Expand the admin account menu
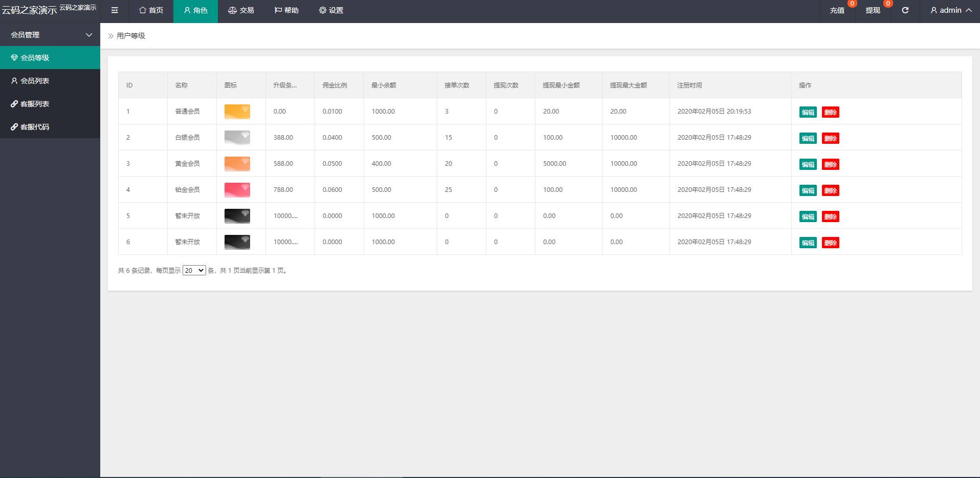 click(950, 10)
